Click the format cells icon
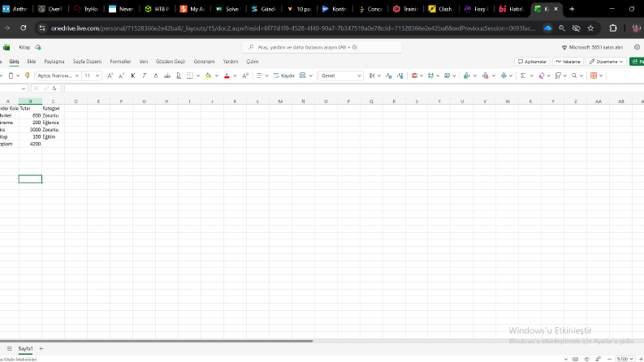 (504, 75)
